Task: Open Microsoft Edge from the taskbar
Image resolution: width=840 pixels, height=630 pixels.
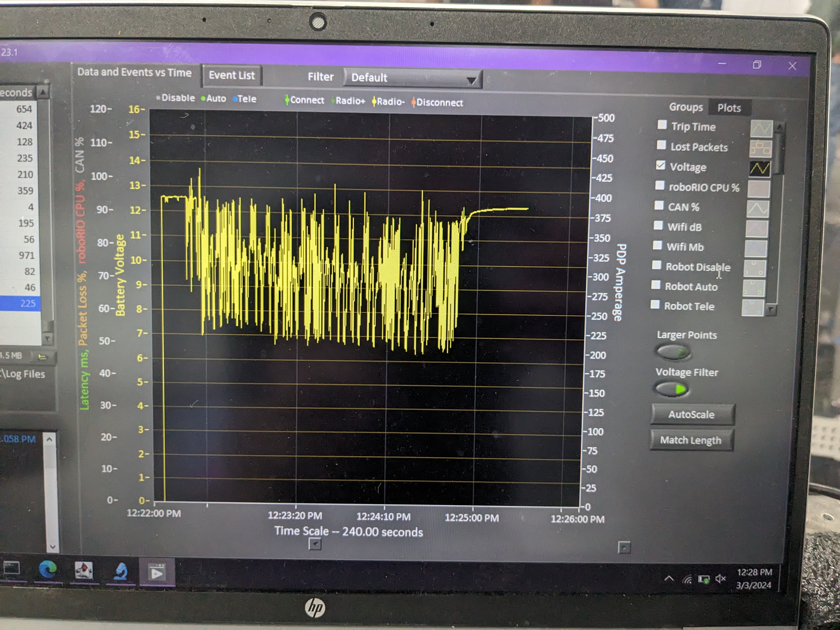Action: (48, 569)
